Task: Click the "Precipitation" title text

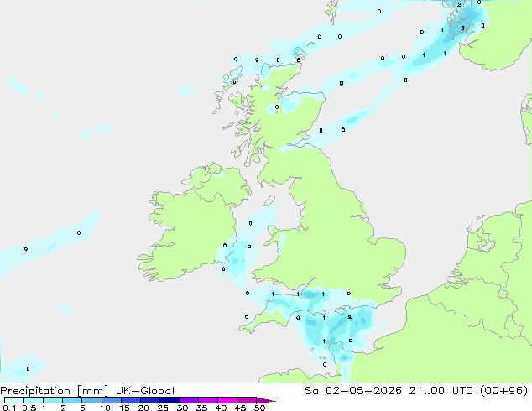Action: tap(35, 391)
